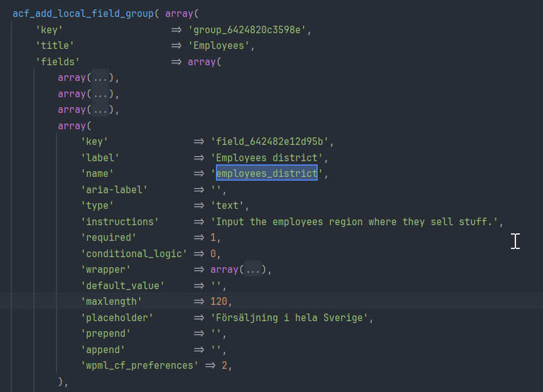Viewport: 543px width, 392px height.
Task: Click the 'fields' array key
Action: pyautogui.click(x=58, y=62)
